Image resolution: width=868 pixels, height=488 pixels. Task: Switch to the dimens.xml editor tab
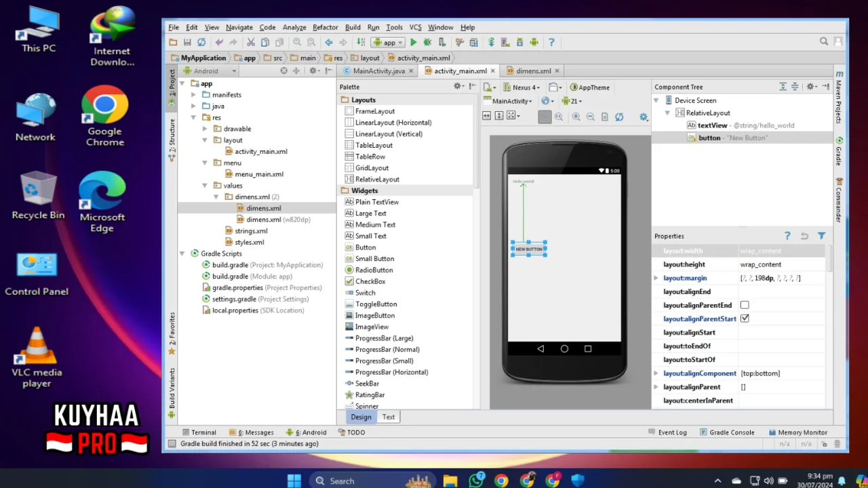(x=534, y=70)
